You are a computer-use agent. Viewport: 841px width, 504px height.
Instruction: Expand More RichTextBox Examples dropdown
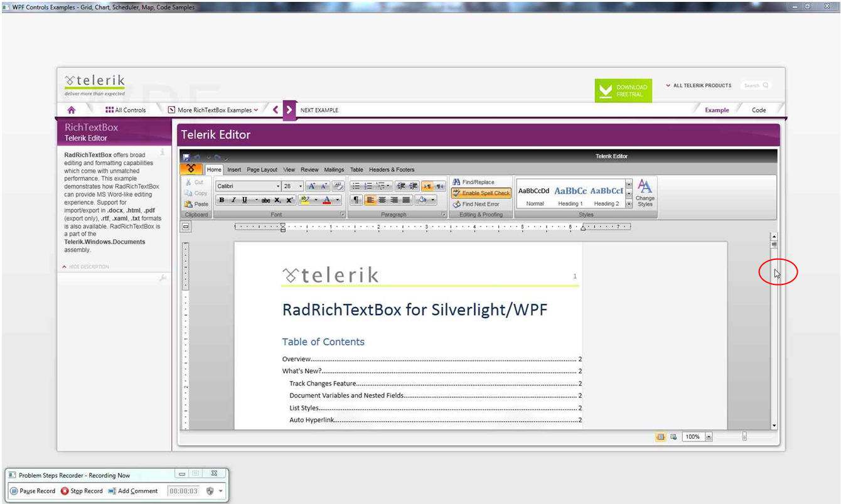click(x=213, y=110)
